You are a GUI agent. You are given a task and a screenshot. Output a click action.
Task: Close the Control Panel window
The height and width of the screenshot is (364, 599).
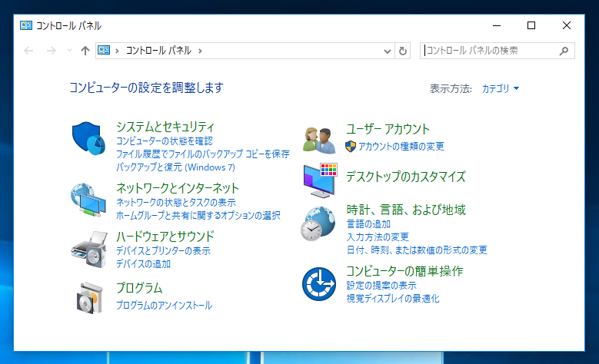click(567, 25)
